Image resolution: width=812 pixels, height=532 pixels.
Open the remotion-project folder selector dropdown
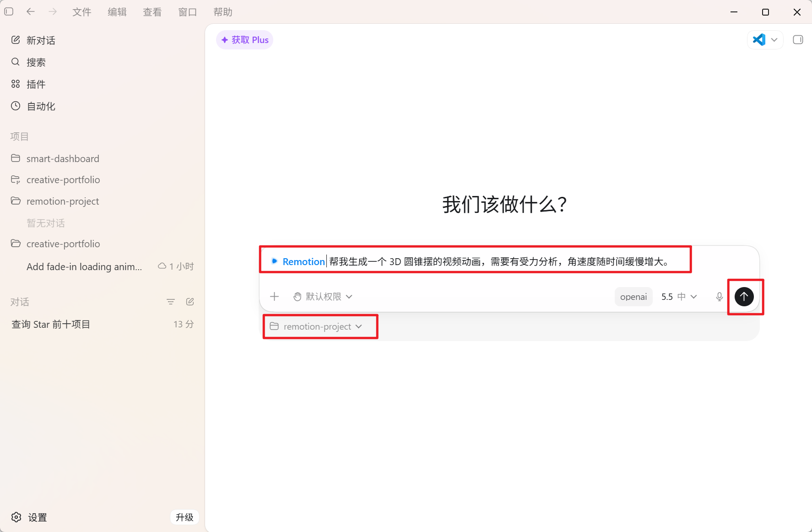[316, 326]
